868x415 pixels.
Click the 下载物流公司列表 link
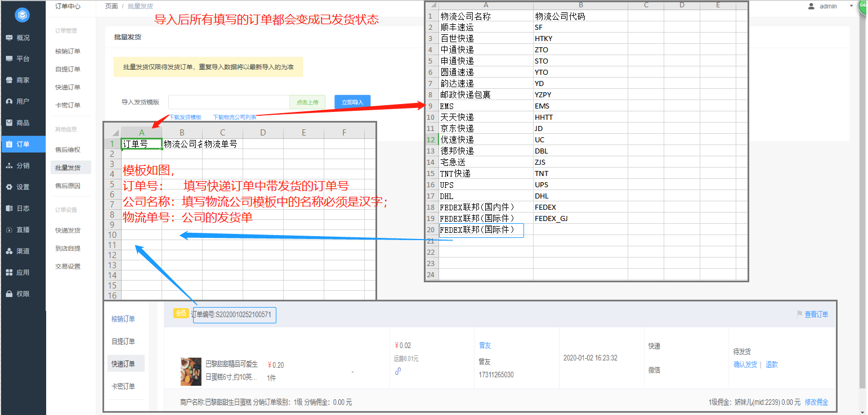235,117
